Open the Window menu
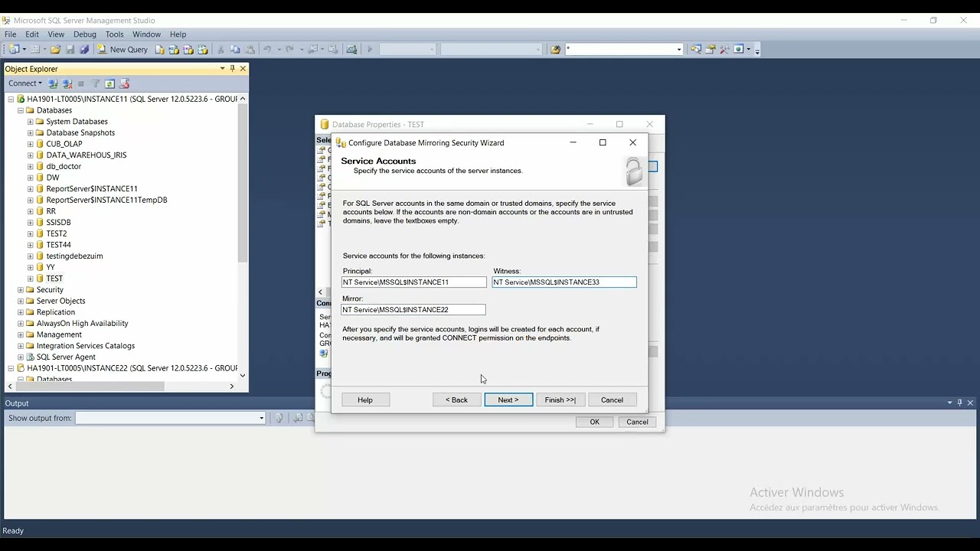 (146, 34)
